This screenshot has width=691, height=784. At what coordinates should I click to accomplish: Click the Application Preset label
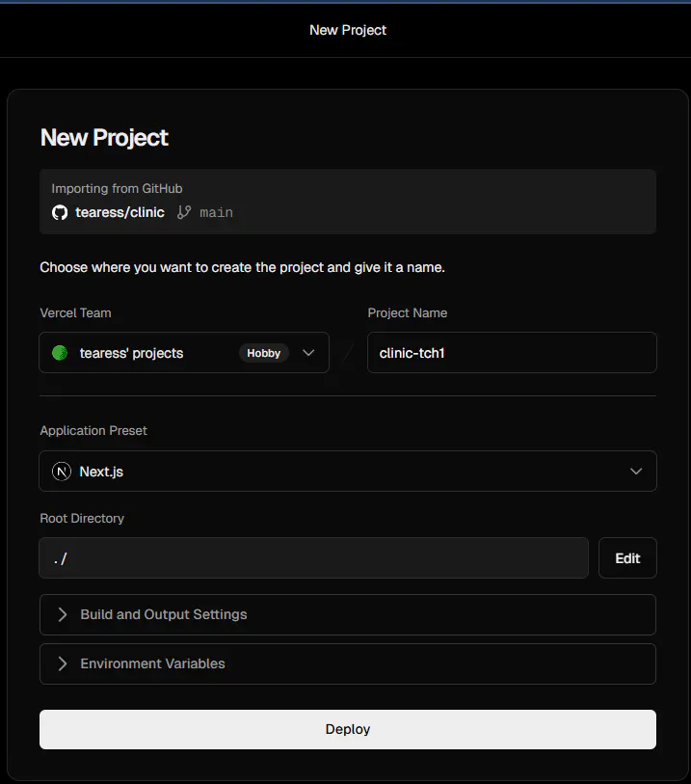(x=93, y=430)
